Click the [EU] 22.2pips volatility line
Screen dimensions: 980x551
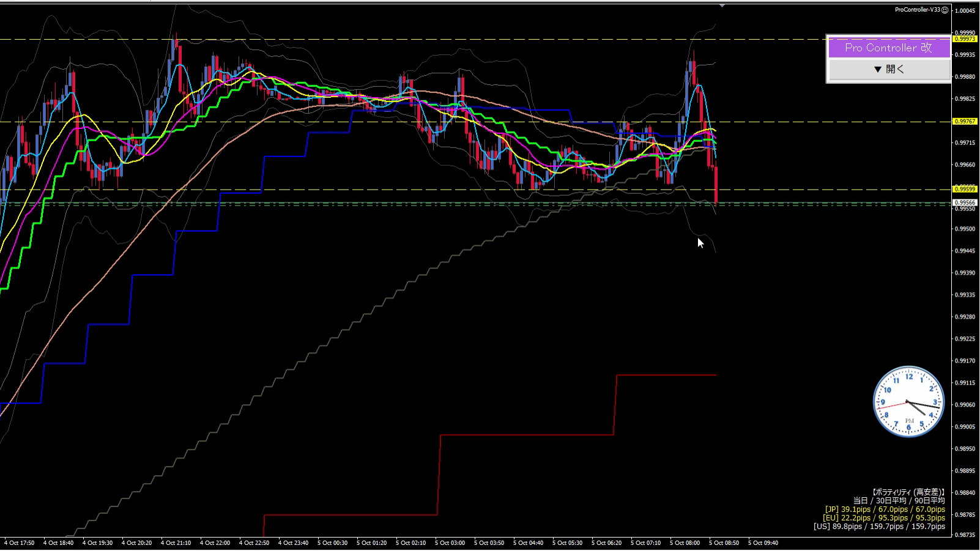883,518
